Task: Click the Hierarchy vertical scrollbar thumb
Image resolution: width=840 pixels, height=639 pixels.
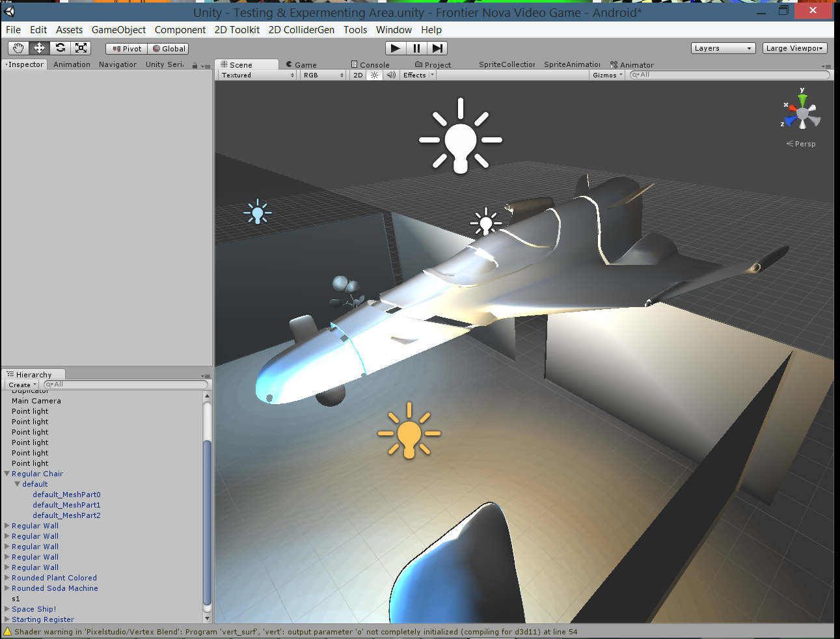Action: [207, 523]
